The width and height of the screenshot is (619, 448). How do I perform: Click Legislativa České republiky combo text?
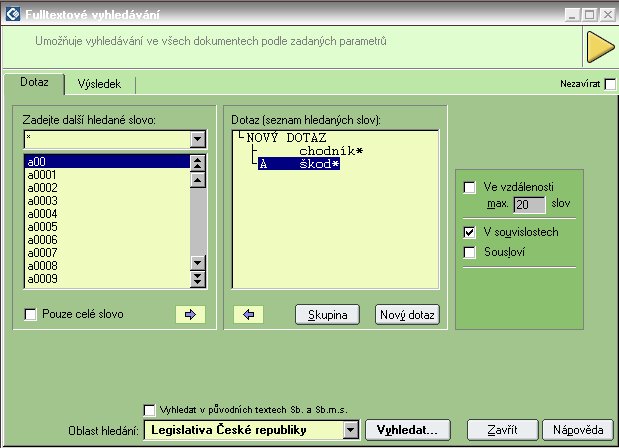tap(229, 430)
